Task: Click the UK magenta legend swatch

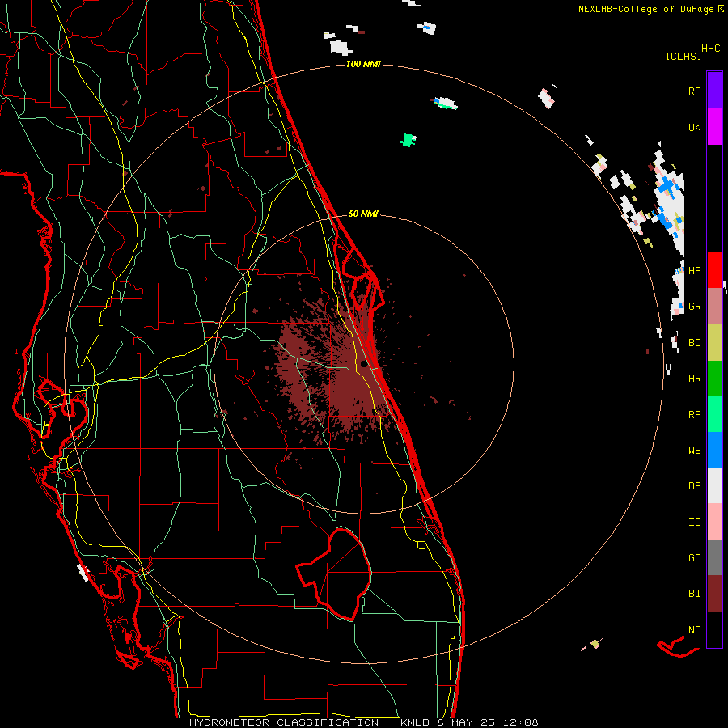Action: coord(714,127)
